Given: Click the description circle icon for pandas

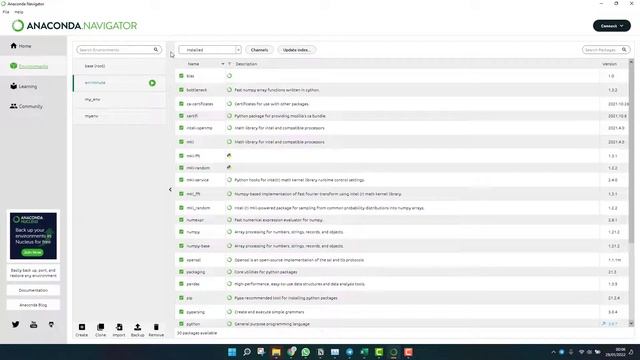Looking at the screenshot, I should [229, 284].
